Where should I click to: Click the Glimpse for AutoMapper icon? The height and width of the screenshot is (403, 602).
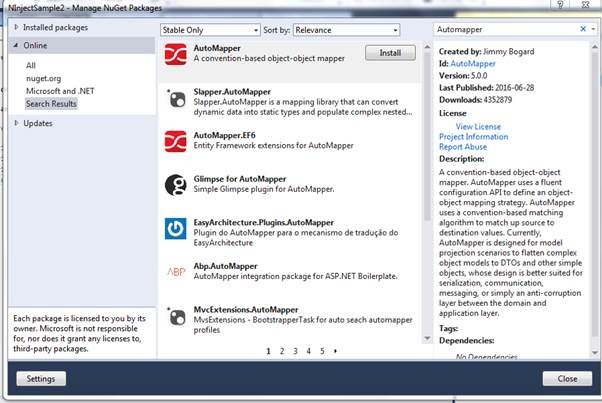pos(175,185)
